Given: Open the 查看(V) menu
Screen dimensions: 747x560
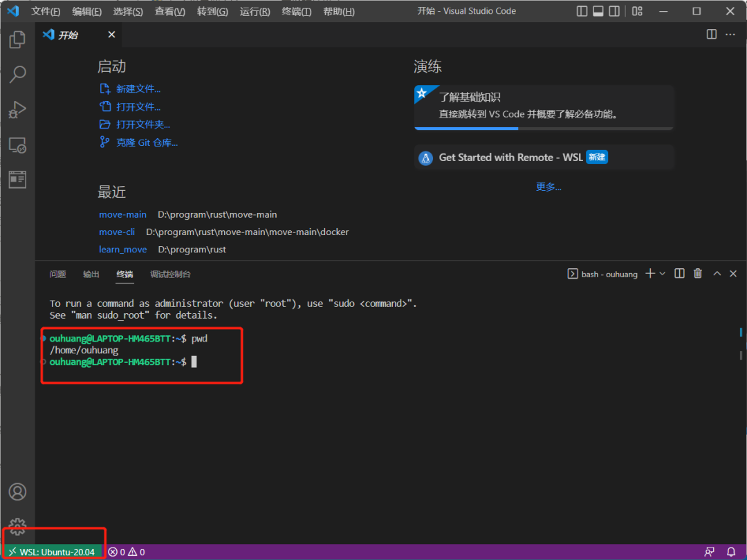Looking at the screenshot, I should [169, 11].
